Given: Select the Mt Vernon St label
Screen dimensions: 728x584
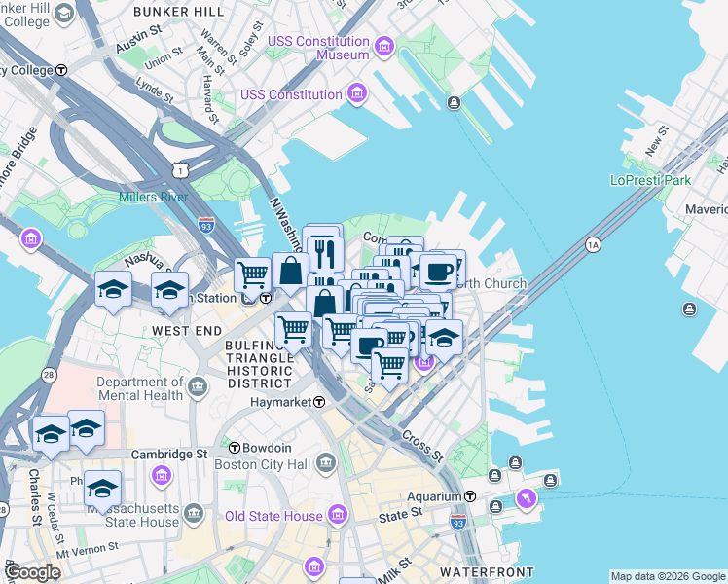Looking at the screenshot, I should 88,551.
